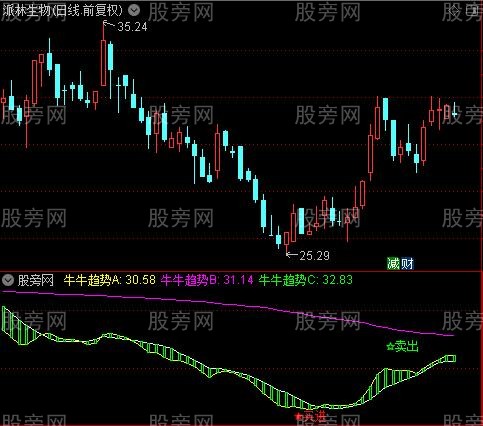Select the 牛牛趋势B: 31.14 indicator label
This screenshot has width=483, height=426.
207,280
